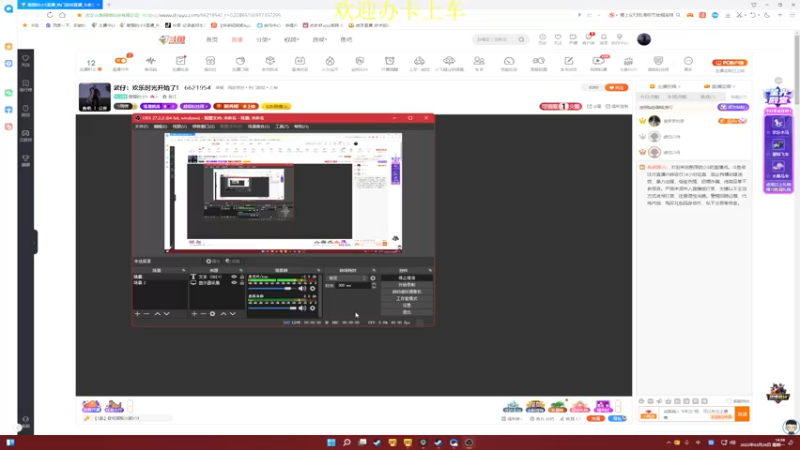Click transition duration stepper arrows

(x=374, y=286)
